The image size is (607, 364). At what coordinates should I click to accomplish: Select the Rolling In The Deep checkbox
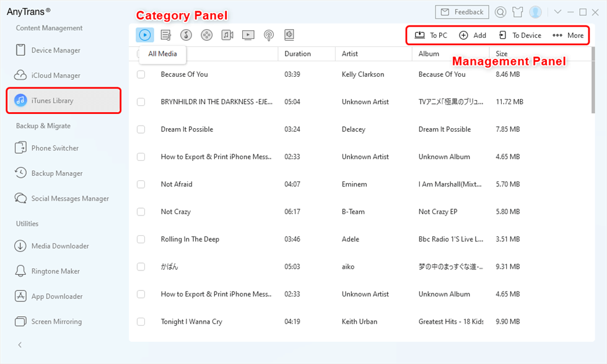tap(141, 239)
